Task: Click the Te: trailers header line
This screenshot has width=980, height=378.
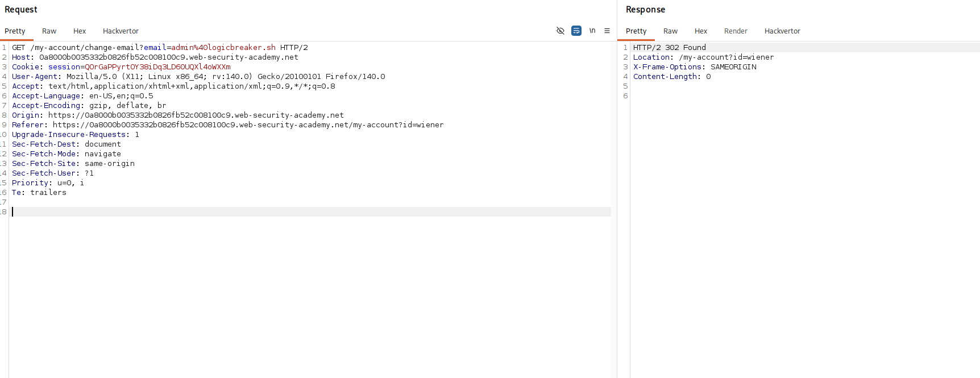Action: click(x=39, y=193)
